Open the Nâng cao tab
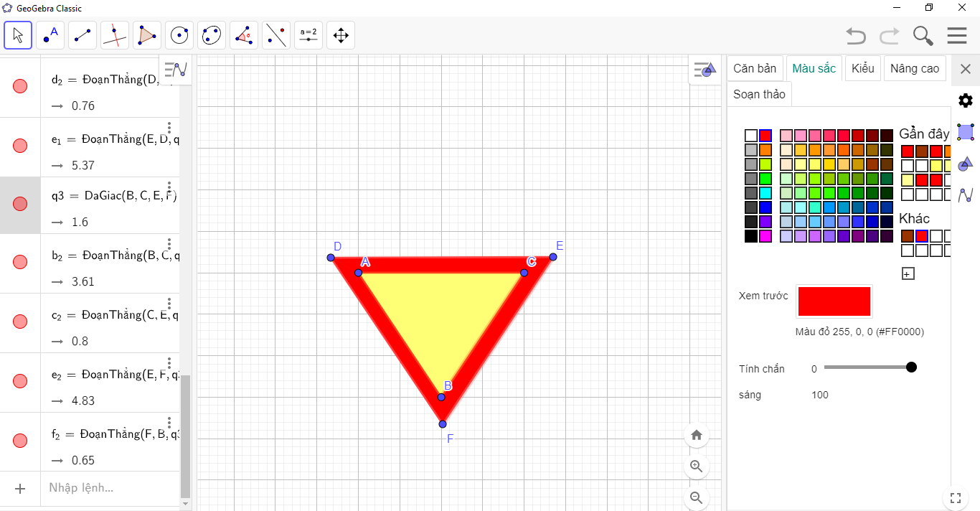Image resolution: width=980 pixels, height=511 pixels. [915, 69]
